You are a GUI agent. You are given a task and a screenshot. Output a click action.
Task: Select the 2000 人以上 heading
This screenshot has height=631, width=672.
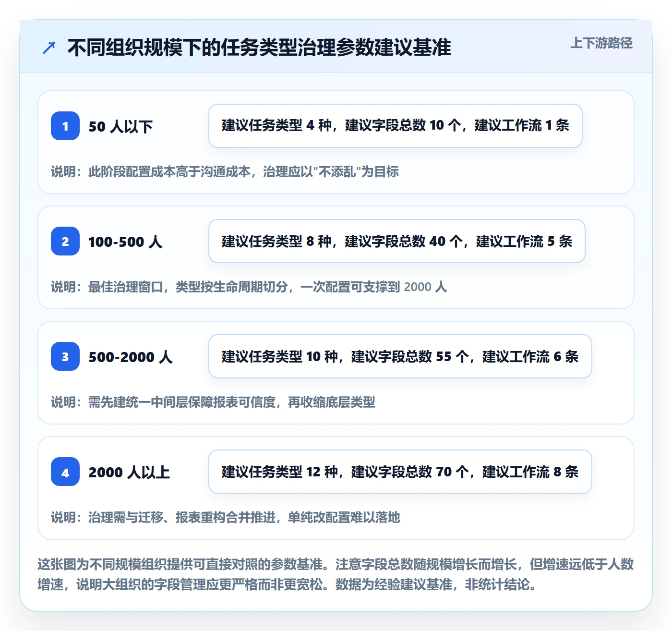(129, 472)
